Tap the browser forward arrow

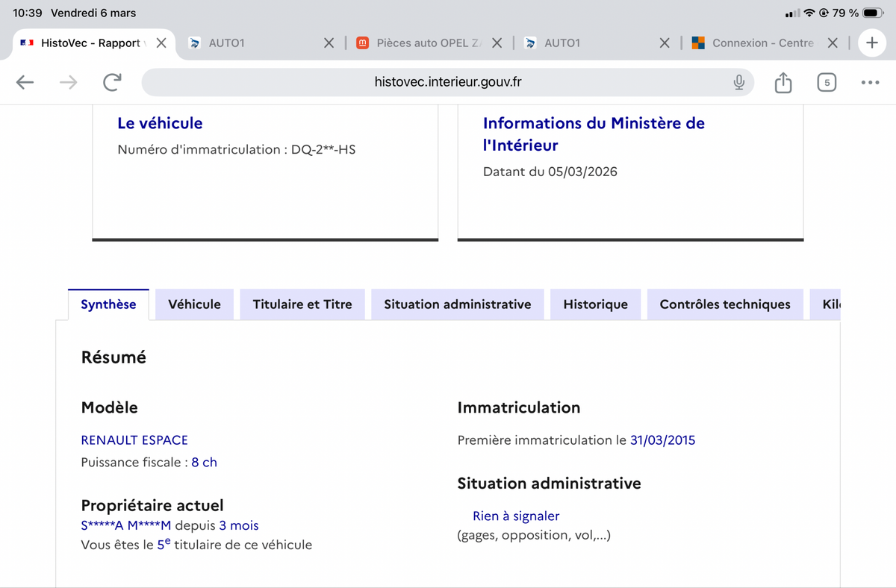tap(68, 82)
